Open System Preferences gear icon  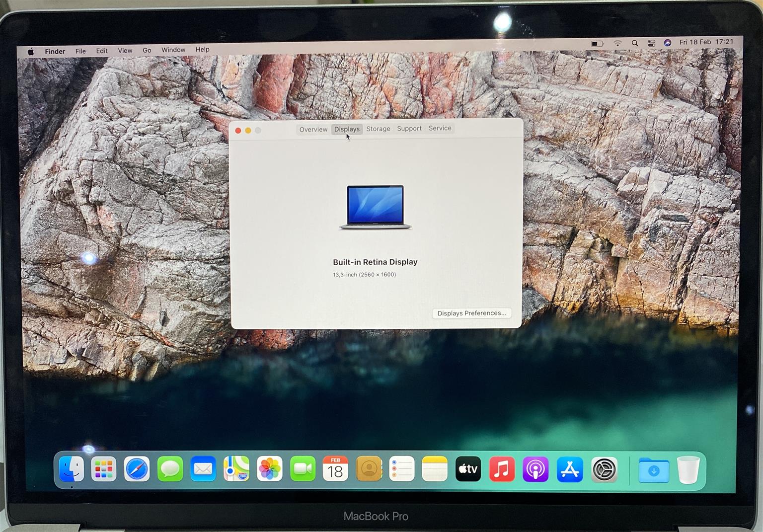604,469
